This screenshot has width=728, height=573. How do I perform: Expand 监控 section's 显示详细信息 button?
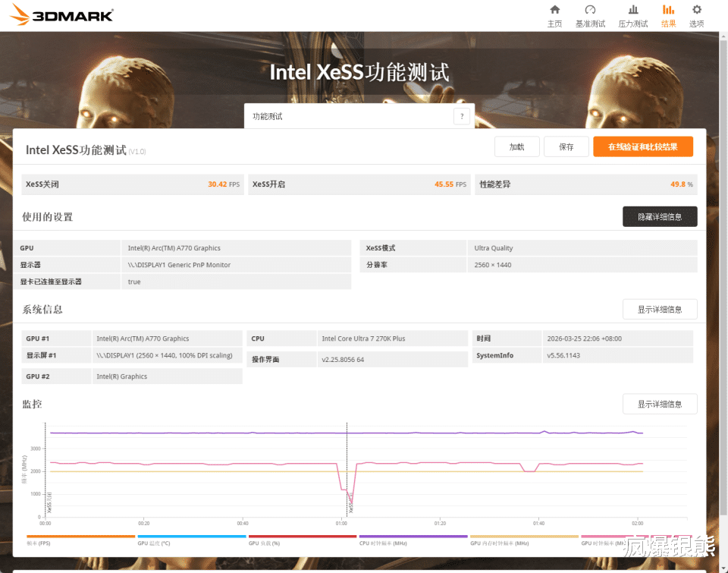(x=660, y=404)
